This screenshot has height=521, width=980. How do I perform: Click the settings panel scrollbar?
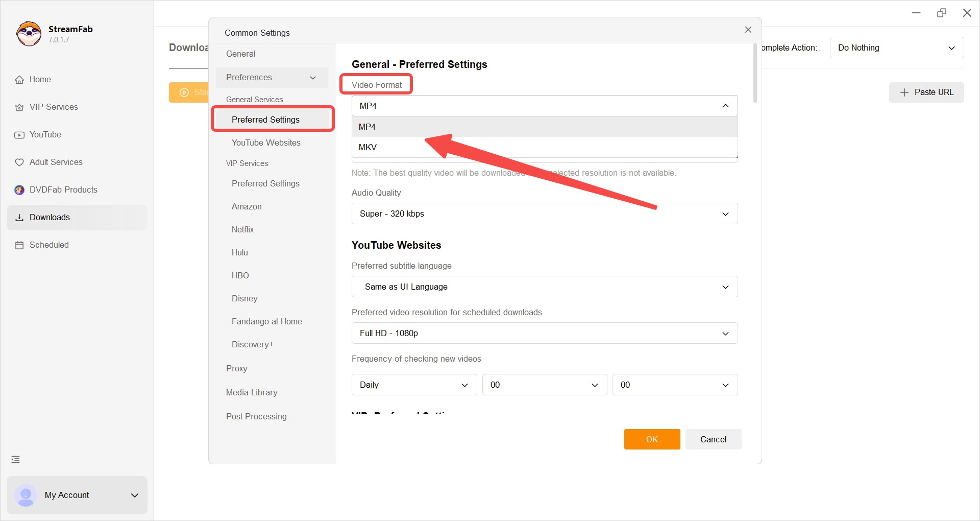pyautogui.click(x=754, y=73)
